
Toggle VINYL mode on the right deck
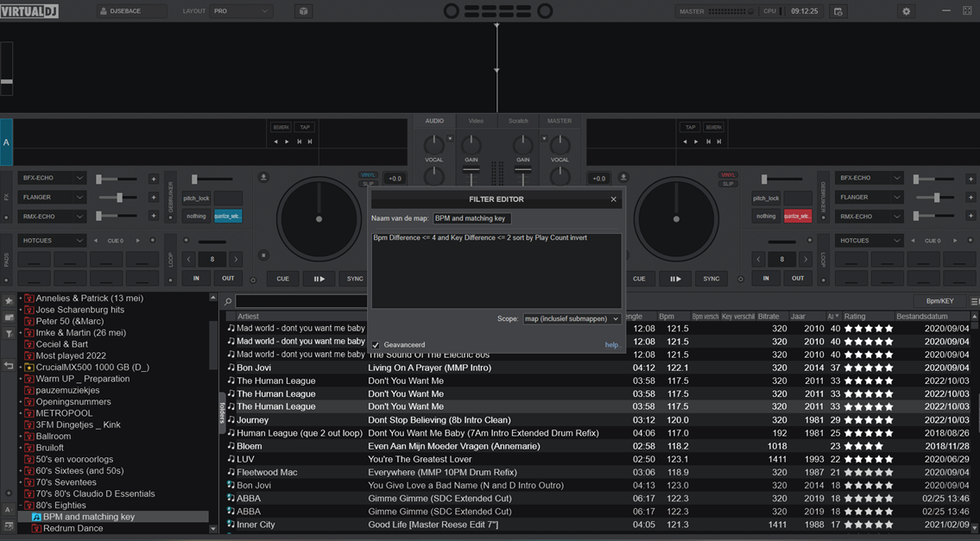(728, 175)
